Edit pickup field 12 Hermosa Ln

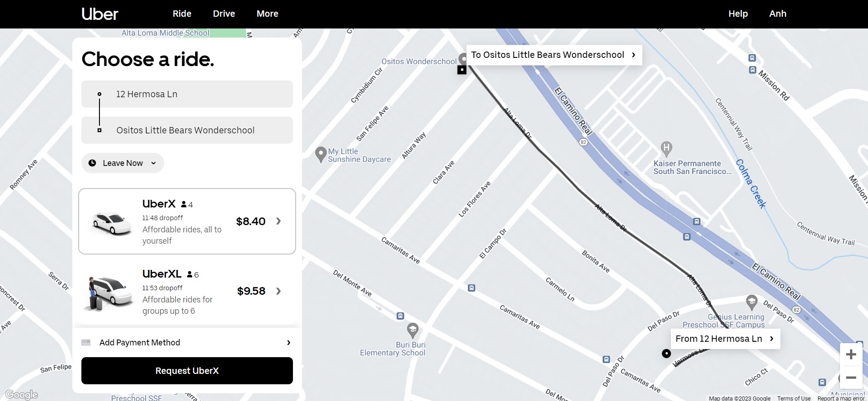point(187,94)
